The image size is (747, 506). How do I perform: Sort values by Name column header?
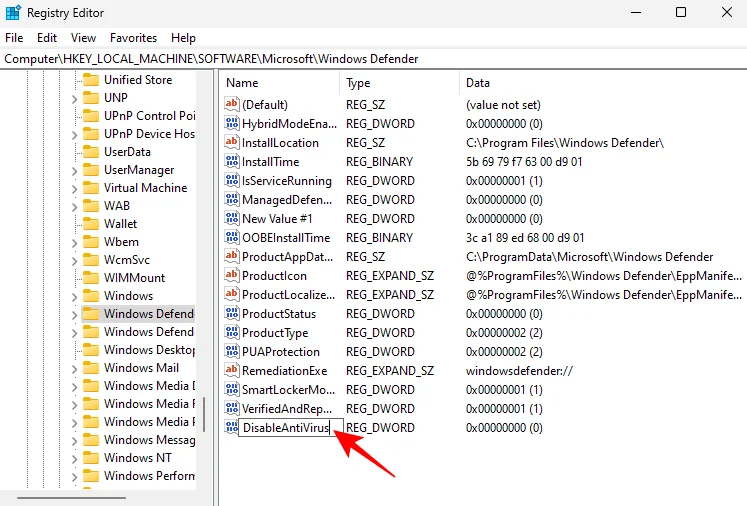click(280, 83)
